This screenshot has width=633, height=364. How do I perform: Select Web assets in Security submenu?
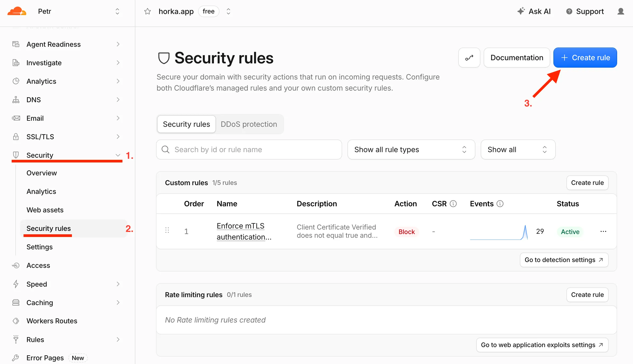coord(45,210)
